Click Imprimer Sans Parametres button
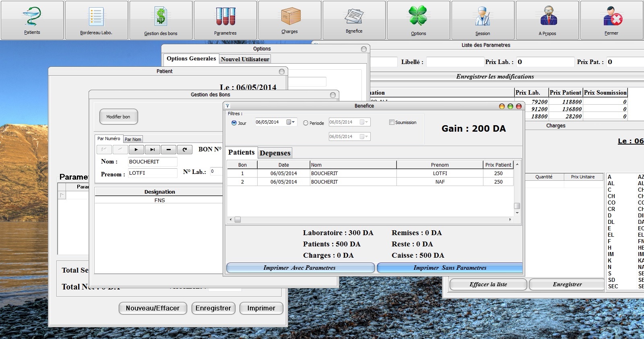 coord(450,268)
